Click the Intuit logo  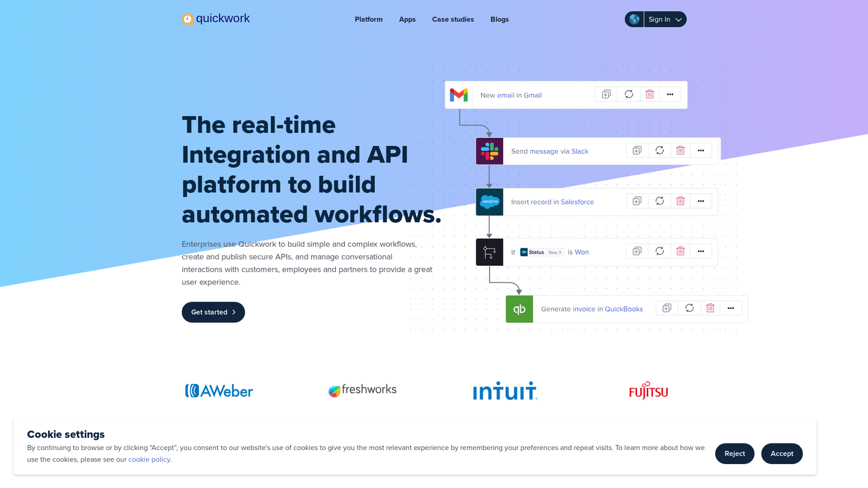tap(505, 391)
